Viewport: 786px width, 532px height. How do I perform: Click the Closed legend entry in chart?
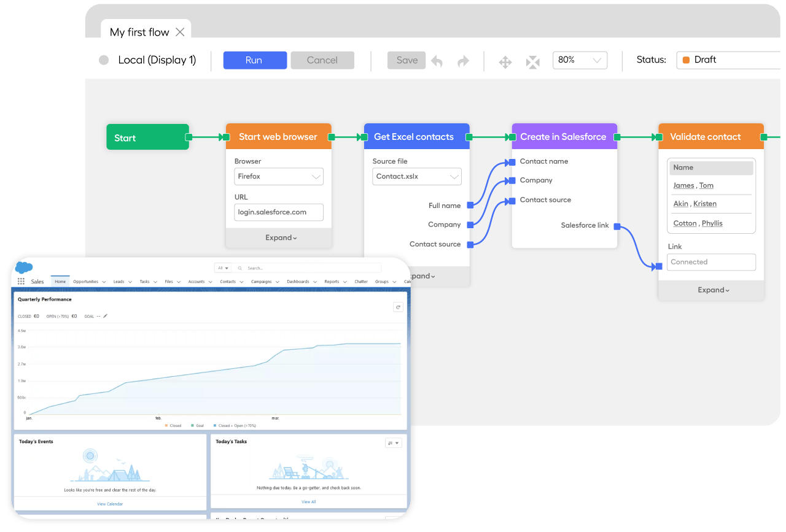(x=173, y=425)
